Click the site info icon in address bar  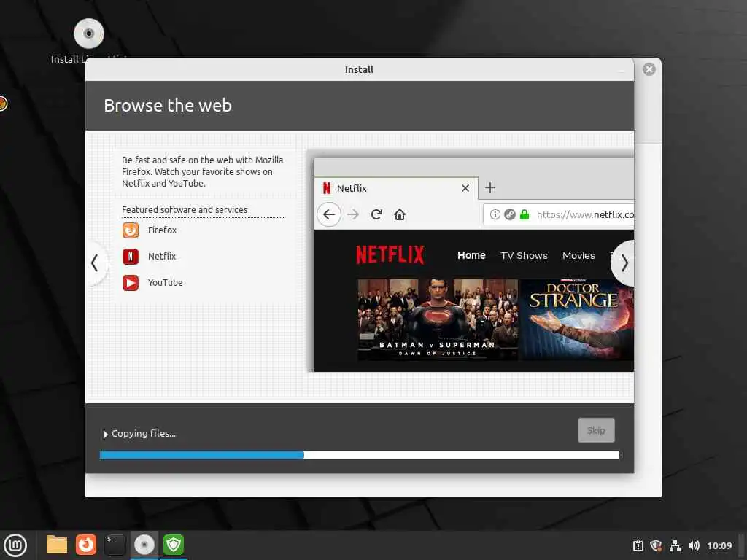coord(495,214)
